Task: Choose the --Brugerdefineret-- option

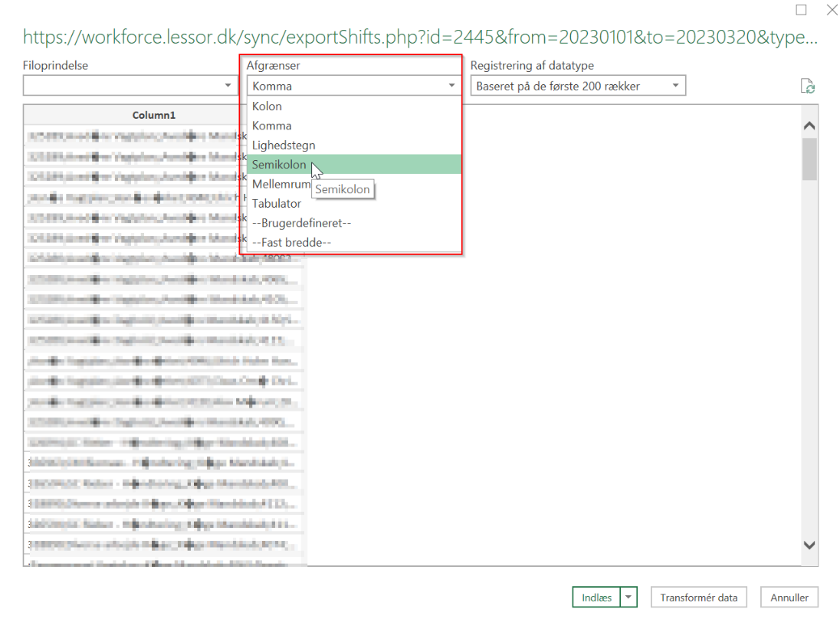Action: [x=301, y=223]
